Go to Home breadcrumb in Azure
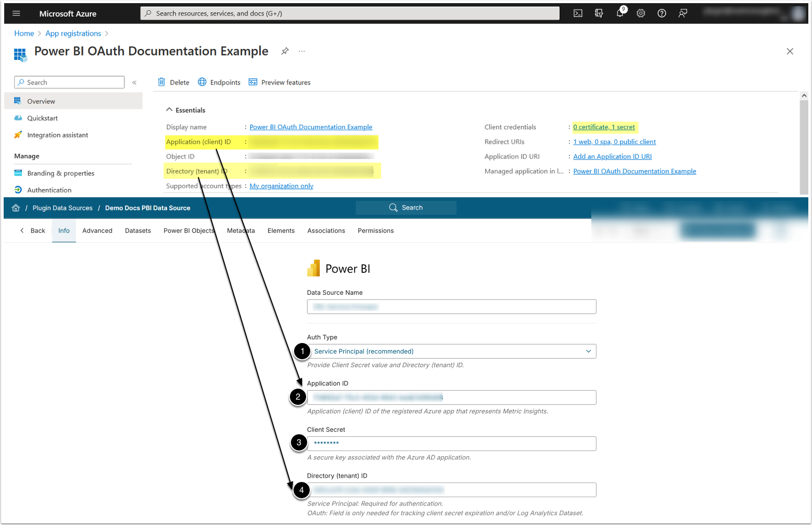The image size is (812, 525). (x=24, y=33)
